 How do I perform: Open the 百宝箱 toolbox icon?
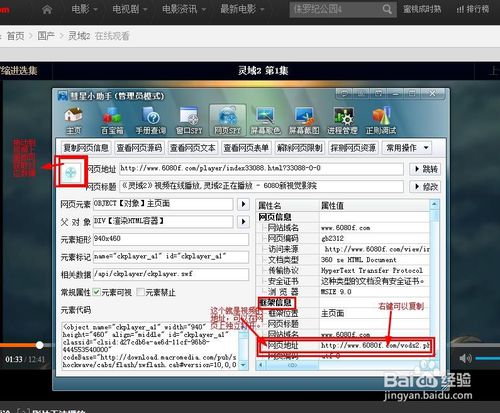click(112, 120)
